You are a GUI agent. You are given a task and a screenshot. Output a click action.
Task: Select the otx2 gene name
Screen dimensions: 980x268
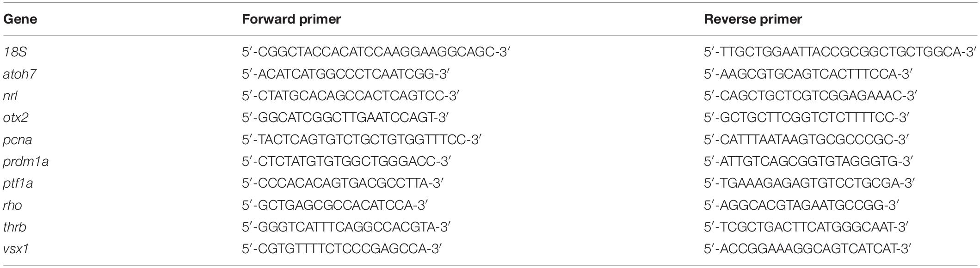(x=16, y=117)
